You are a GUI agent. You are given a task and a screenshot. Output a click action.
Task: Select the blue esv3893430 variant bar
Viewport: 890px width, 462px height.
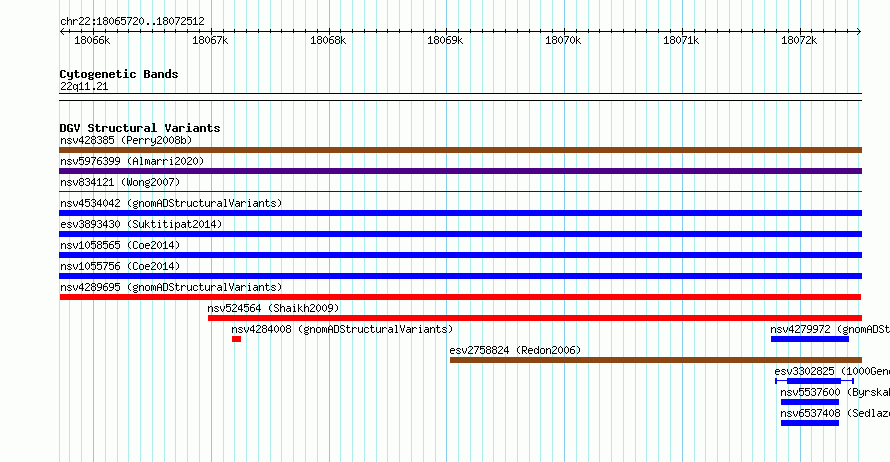460,234
